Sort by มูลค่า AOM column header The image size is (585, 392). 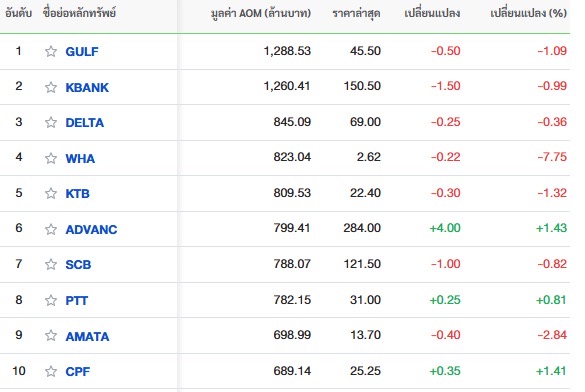(x=260, y=13)
